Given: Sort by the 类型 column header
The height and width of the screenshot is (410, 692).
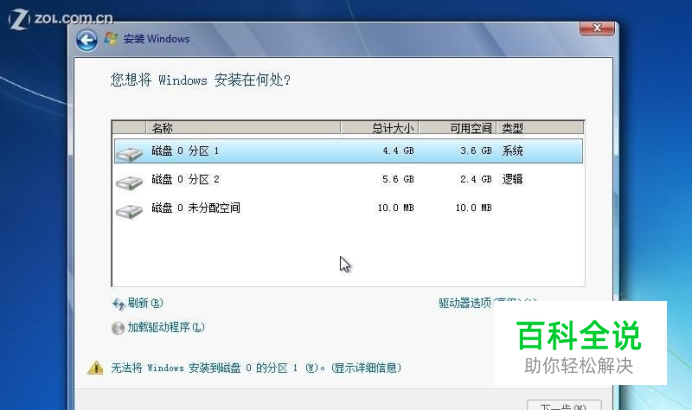Looking at the screenshot, I should [540, 128].
